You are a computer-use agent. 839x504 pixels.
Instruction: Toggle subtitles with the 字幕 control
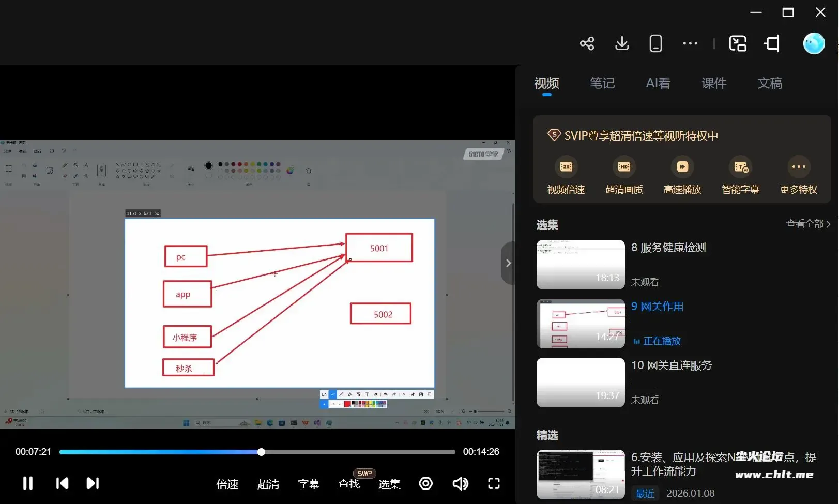click(309, 484)
